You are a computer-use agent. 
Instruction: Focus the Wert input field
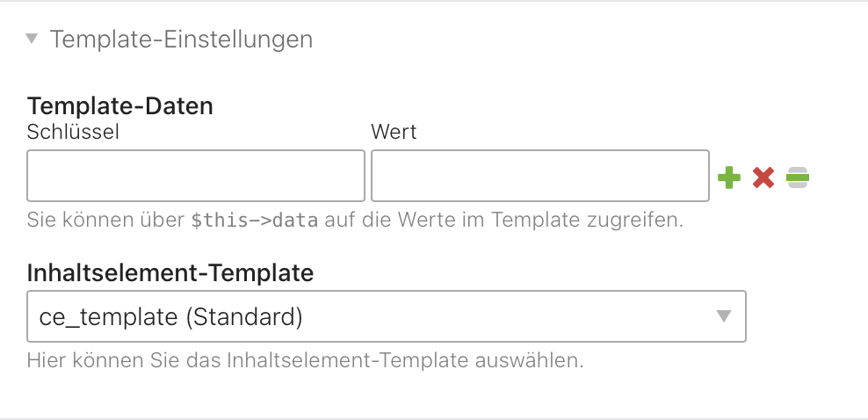(540, 176)
